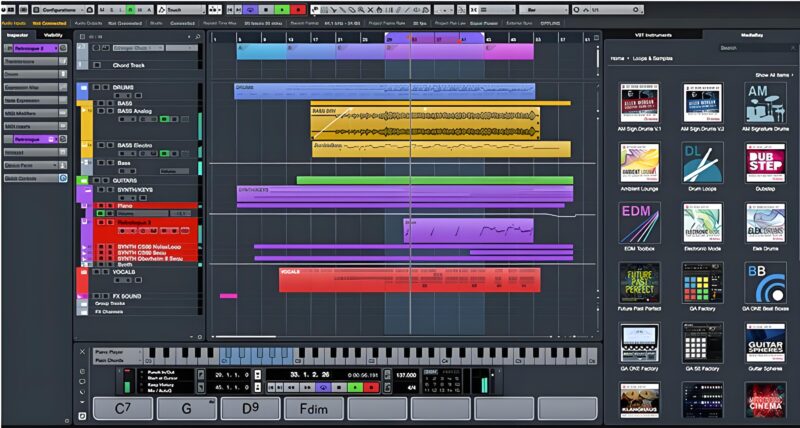Open the Dubstep library thumbnail
The width and height of the screenshot is (800, 428).
coord(765,163)
